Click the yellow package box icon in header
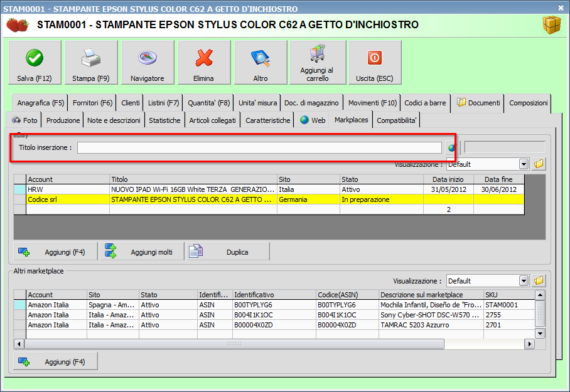Image resolution: width=570 pixels, height=392 pixels. 551,24
